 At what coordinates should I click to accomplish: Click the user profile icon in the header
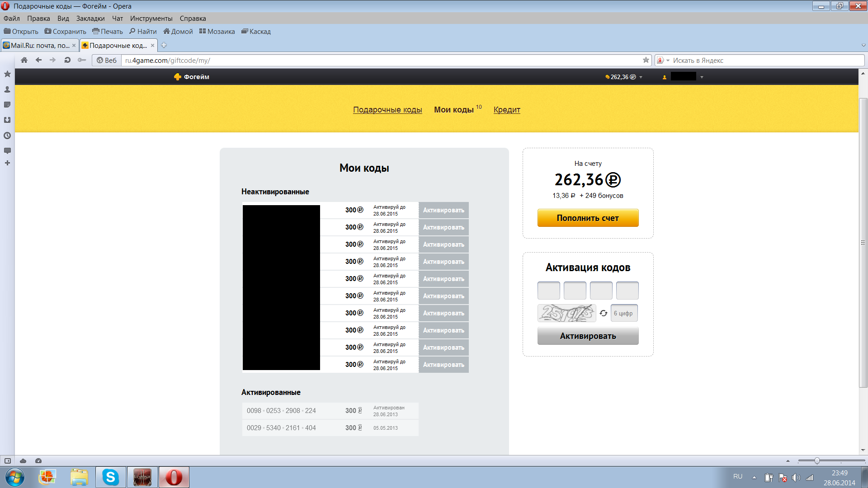(665, 77)
